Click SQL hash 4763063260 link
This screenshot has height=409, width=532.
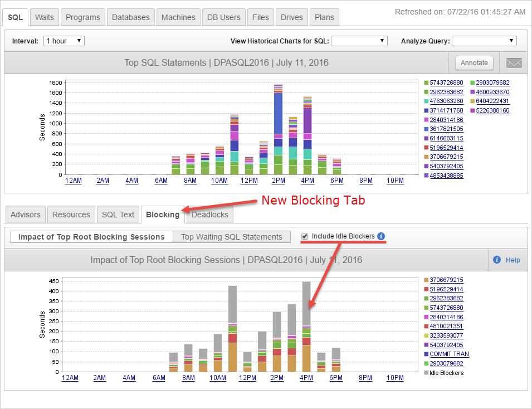[x=446, y=101]
